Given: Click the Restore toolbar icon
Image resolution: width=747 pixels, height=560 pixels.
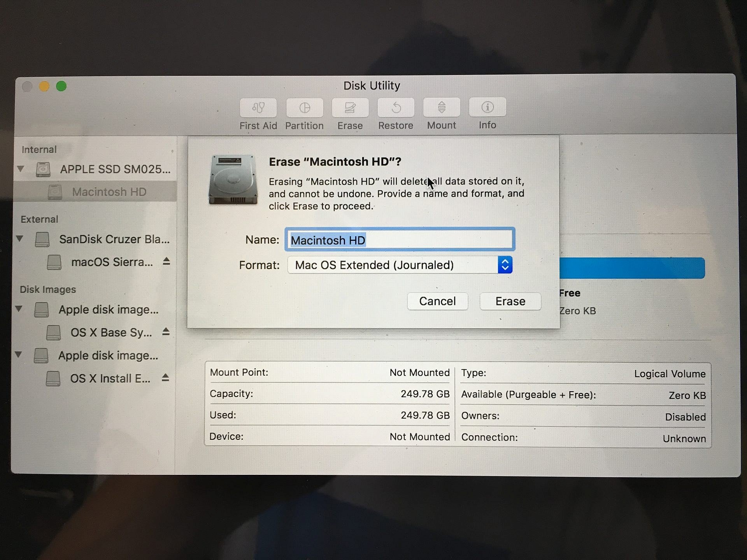Looking at the screenshot, I should point(396,107).
